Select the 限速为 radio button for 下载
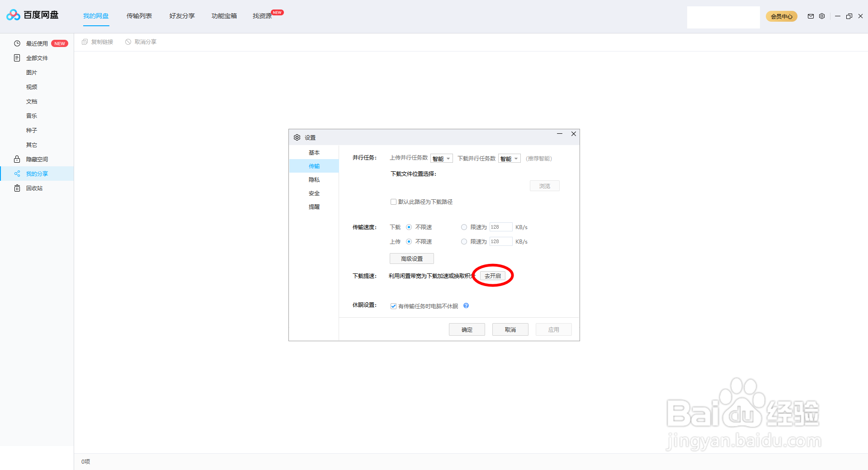 point(464,227)
